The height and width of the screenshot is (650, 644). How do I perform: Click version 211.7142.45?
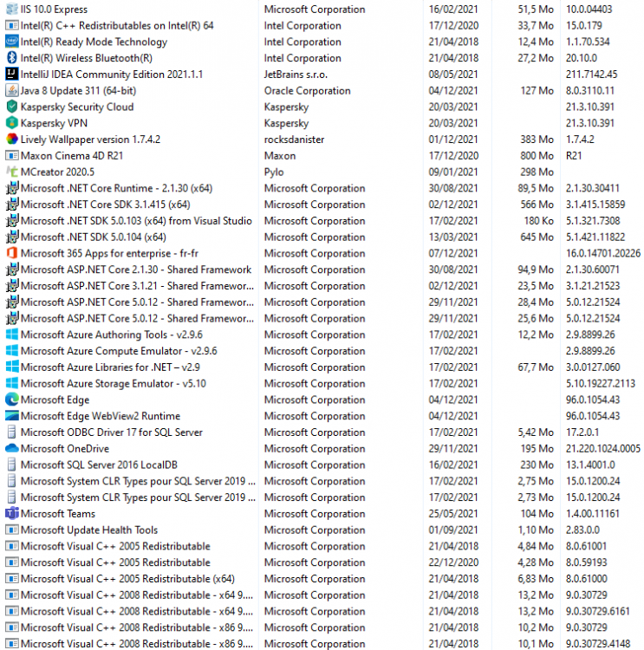coord(591,75)
